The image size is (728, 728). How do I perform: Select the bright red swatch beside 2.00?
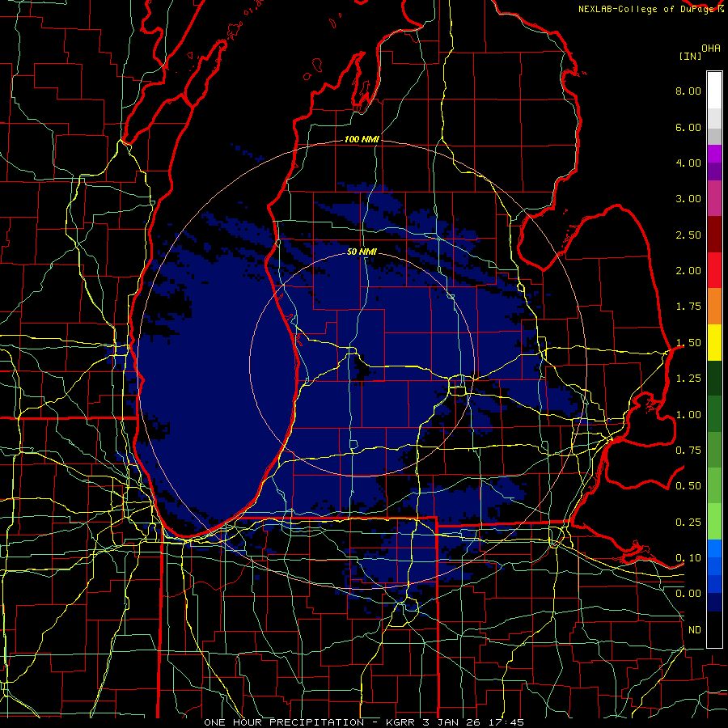(714, 270)
